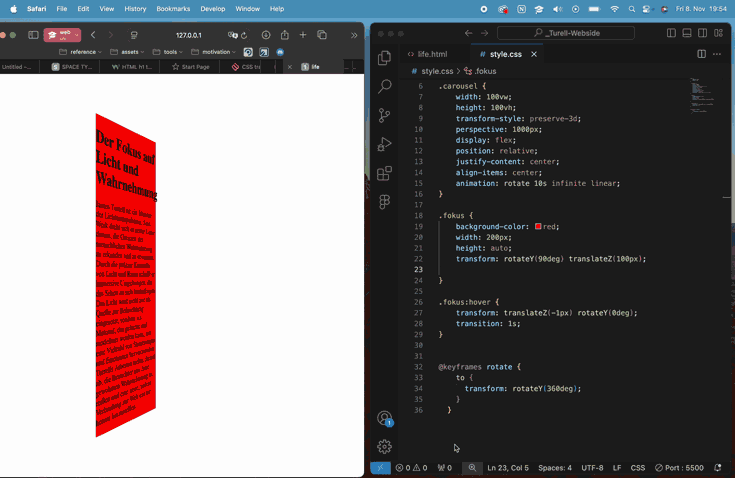The height and width of the screenshot is (478, 735).
Task: Click the CSS language mode indicator
Action: pyautogui.click(x=638, y=468)
